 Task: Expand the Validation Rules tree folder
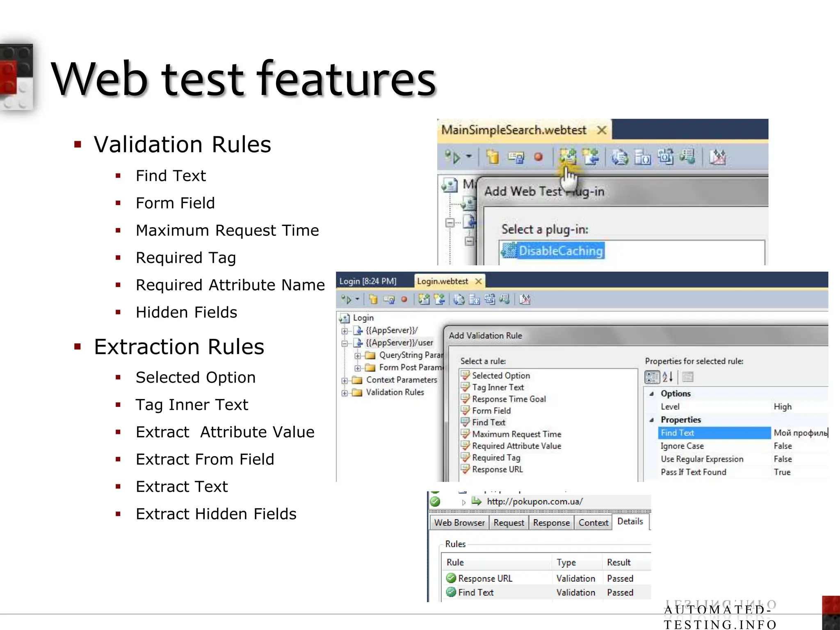345,393
